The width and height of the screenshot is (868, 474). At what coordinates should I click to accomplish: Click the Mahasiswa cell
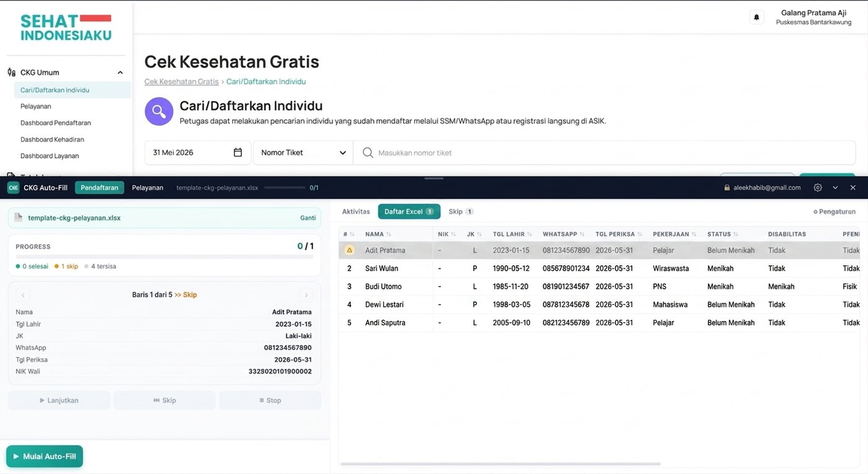[x=670, y=304]
